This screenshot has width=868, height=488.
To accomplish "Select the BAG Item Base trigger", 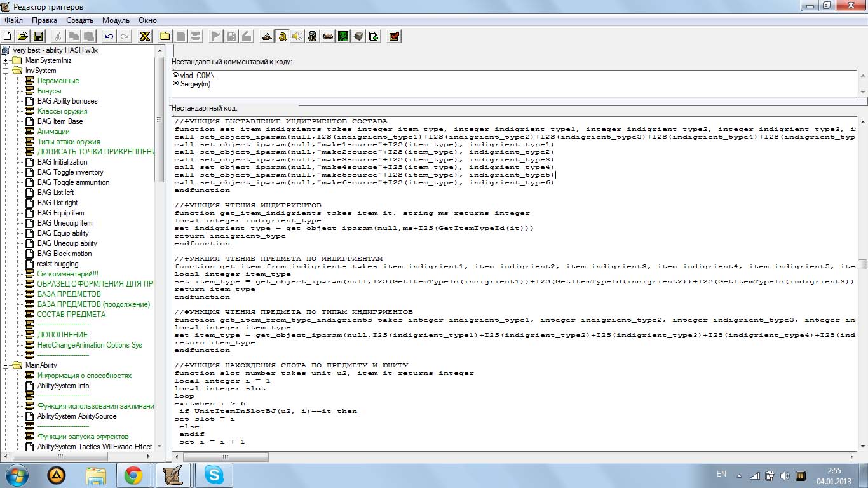I will (x=60, y=121).
